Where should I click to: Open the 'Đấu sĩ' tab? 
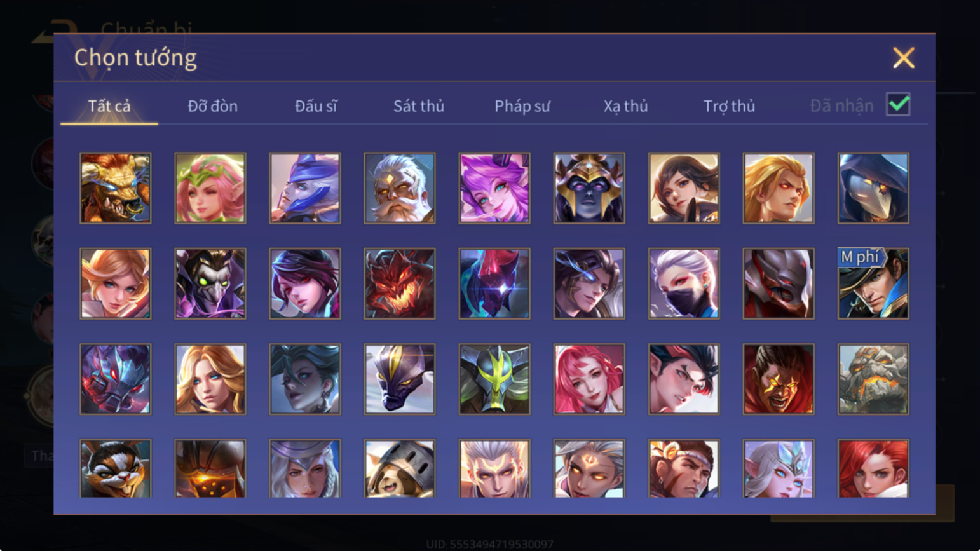point(316,106)
